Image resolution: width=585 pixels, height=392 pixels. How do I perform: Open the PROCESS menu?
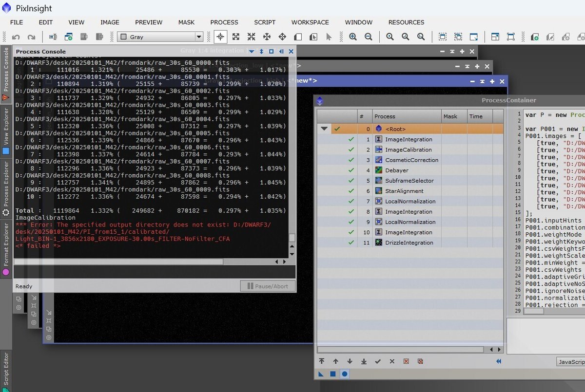coord(224,22)
